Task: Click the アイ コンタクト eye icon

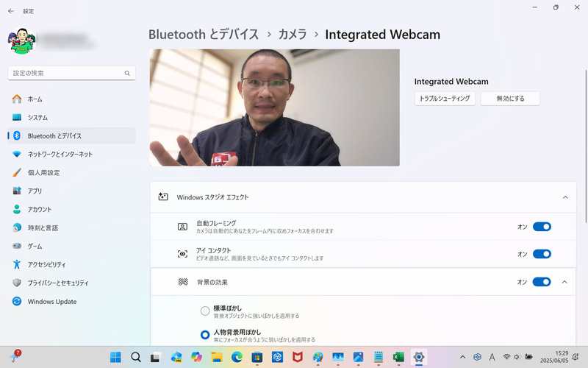Action: tap(182, 254)
